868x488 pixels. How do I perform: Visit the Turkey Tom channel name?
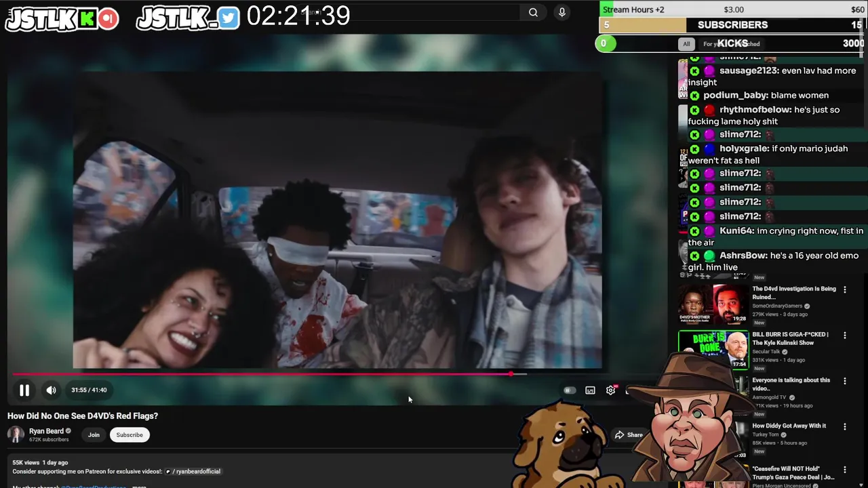click(766, 434)
